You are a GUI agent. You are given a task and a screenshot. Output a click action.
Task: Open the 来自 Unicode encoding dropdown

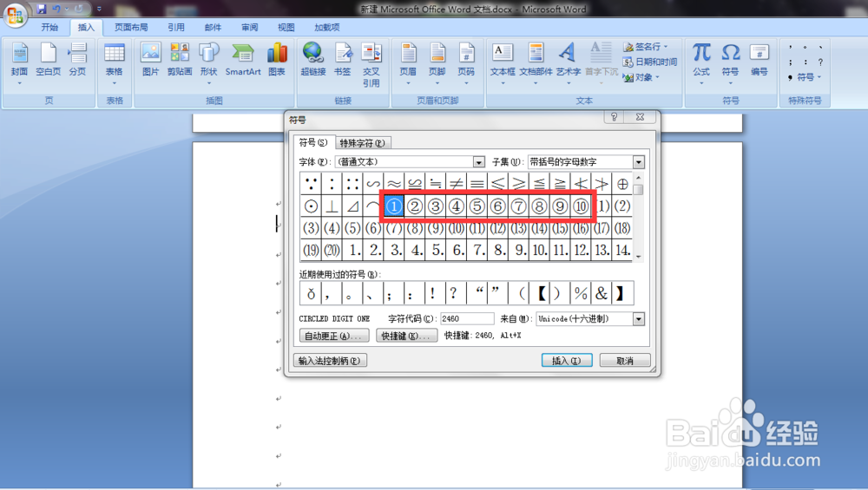[639, 319]
